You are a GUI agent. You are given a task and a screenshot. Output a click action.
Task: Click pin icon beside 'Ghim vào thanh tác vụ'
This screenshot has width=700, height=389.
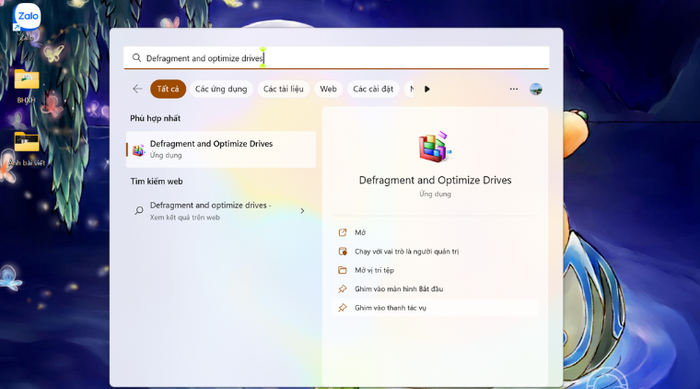[342, 308]
